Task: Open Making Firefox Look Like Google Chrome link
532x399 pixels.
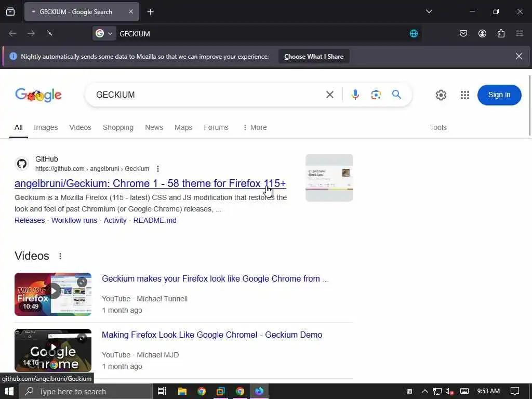Action: 212,335
